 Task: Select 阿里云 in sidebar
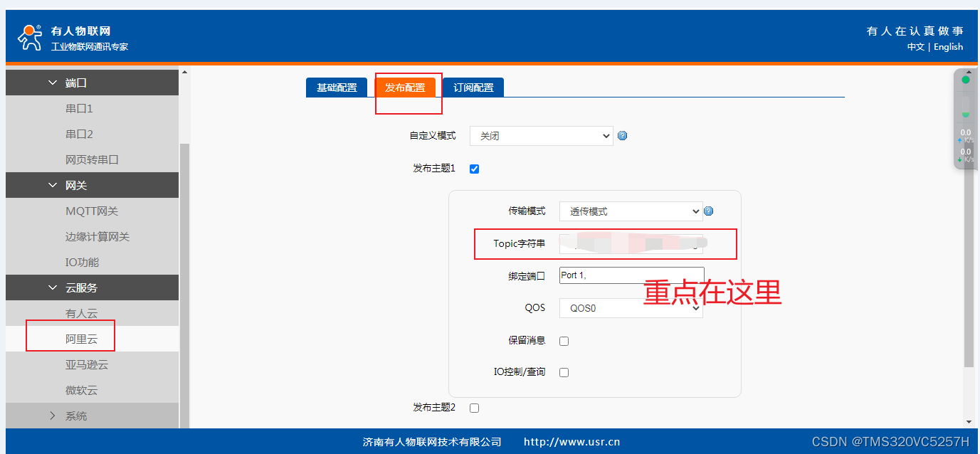click(x=92, y=339)
